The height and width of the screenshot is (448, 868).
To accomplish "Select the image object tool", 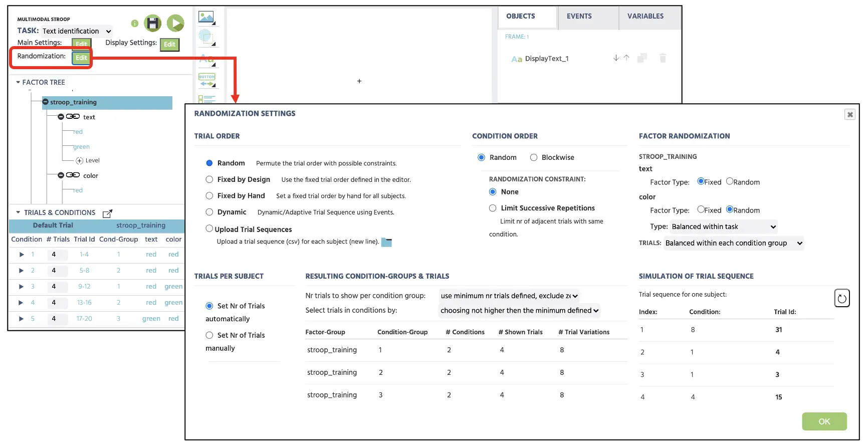I will point(206,18).
